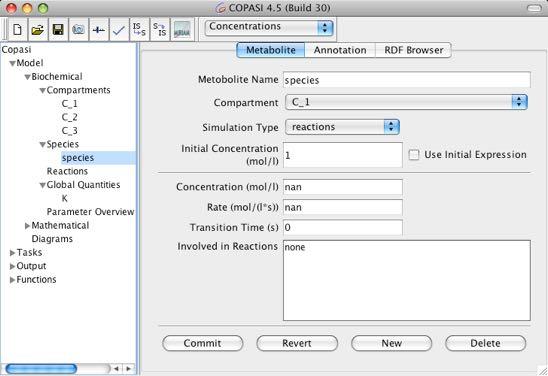
Task: Click the New document toolbar icon
Action: click(x=17, y=30)
